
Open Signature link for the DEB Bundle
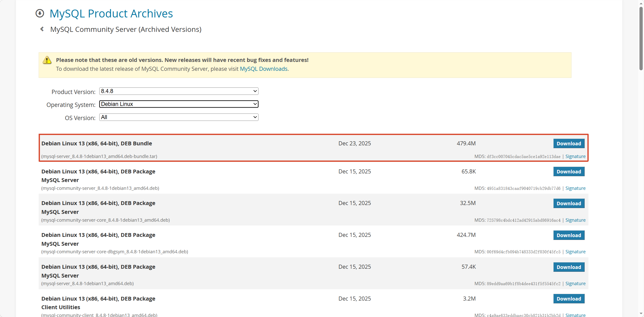575,156
